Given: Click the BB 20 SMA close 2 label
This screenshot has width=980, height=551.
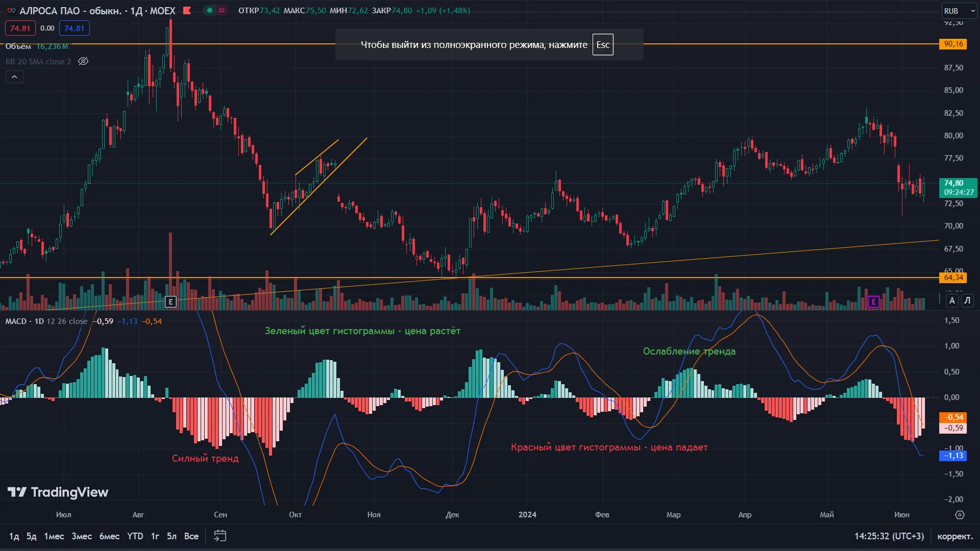Looking at the screenshot, I should tap(38, 62).
